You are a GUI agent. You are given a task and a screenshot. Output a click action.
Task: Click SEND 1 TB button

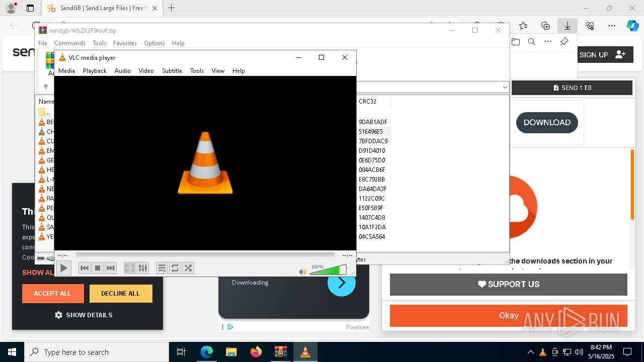(x=572, y=88)
